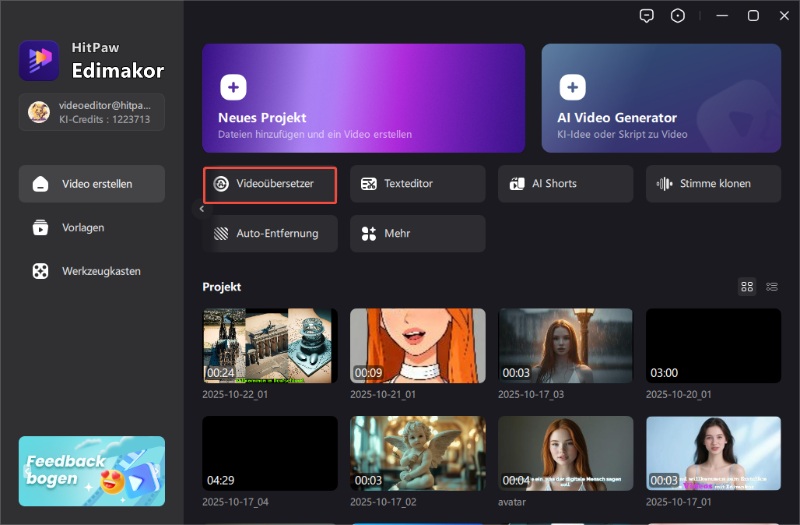Click 'KI-Idee oder Skript zu Video' text

(x=622, y=135)
